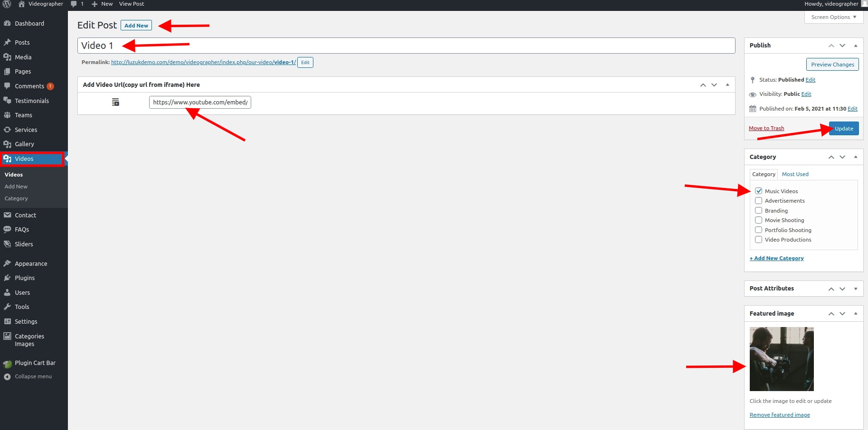Image resolution: width=868 pixels, height=430 pixels.
Task: Click the Tools wrench icon
Action: pos(7,307)
